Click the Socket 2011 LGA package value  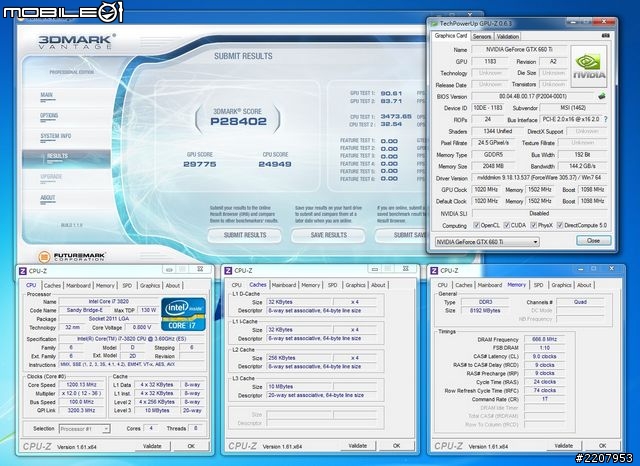point(109,318)
